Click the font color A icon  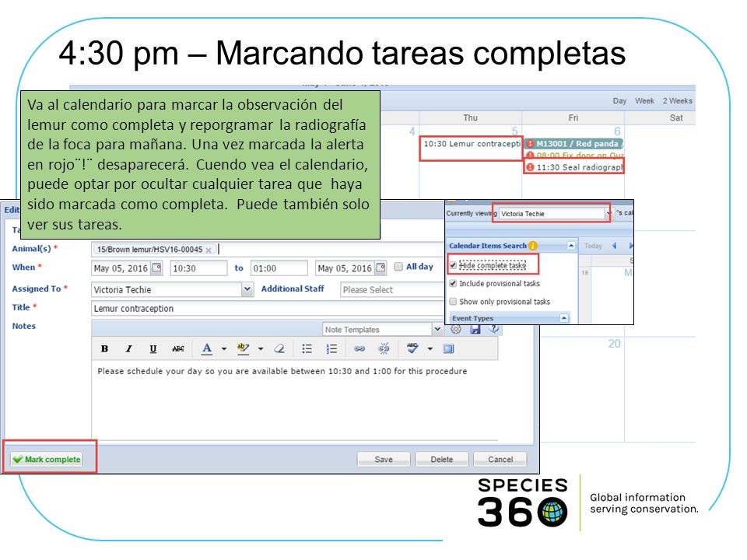click(207, 349)
